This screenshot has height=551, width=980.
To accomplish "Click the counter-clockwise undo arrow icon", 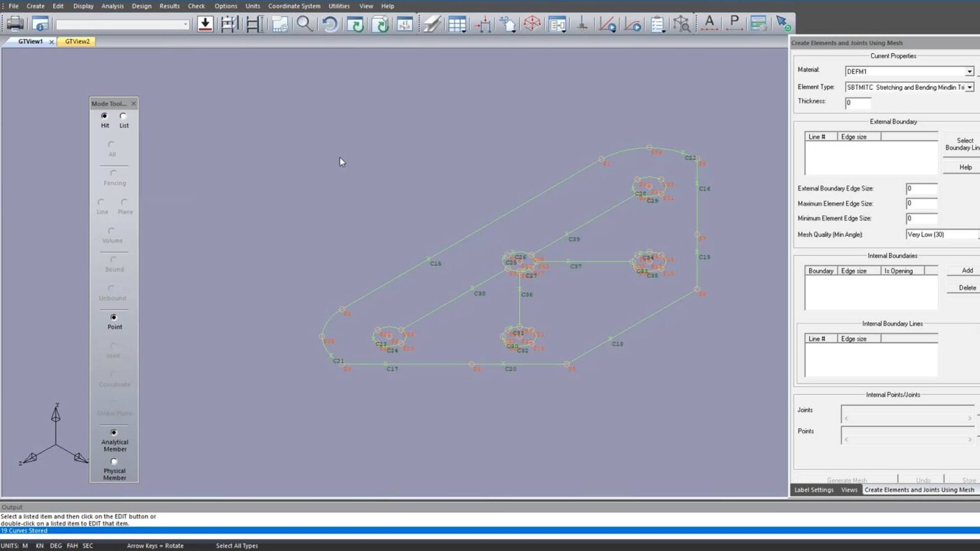I will pos(330,24).
